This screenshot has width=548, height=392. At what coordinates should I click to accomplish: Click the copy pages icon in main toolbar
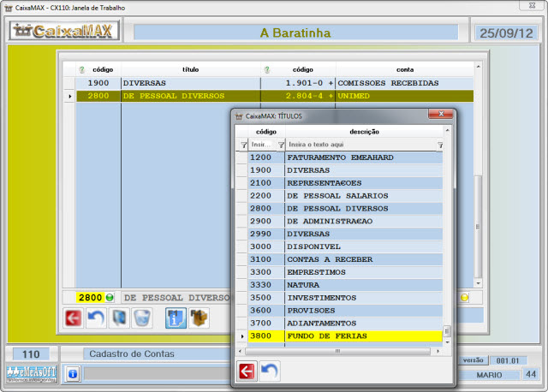tap(119, 319)
